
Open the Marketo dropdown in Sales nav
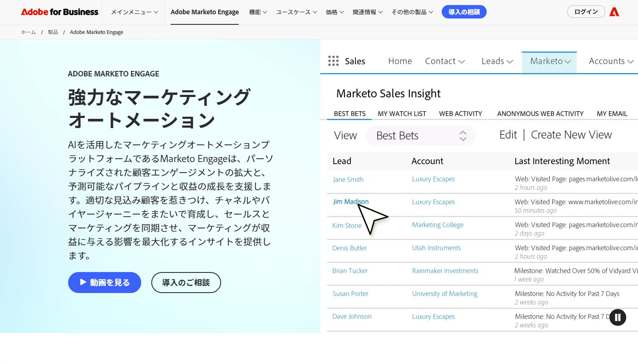549,61
